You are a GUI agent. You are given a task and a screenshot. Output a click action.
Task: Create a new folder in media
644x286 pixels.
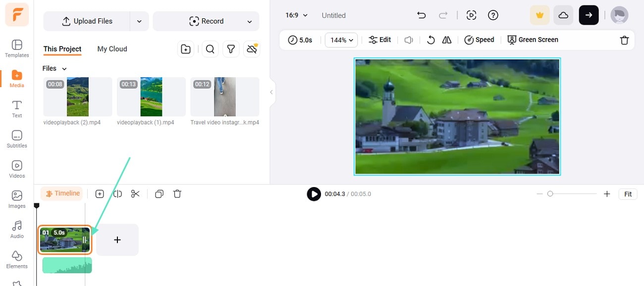[x=186, y=49]
